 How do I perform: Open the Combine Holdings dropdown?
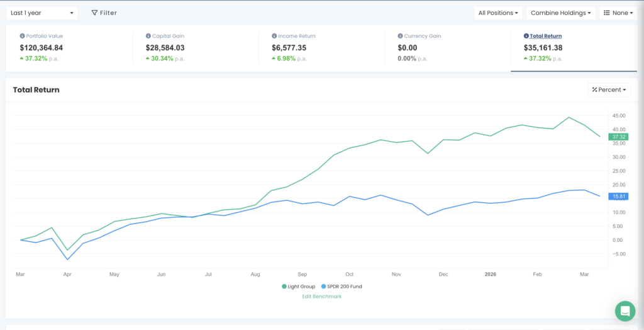[x=560, y=13]
